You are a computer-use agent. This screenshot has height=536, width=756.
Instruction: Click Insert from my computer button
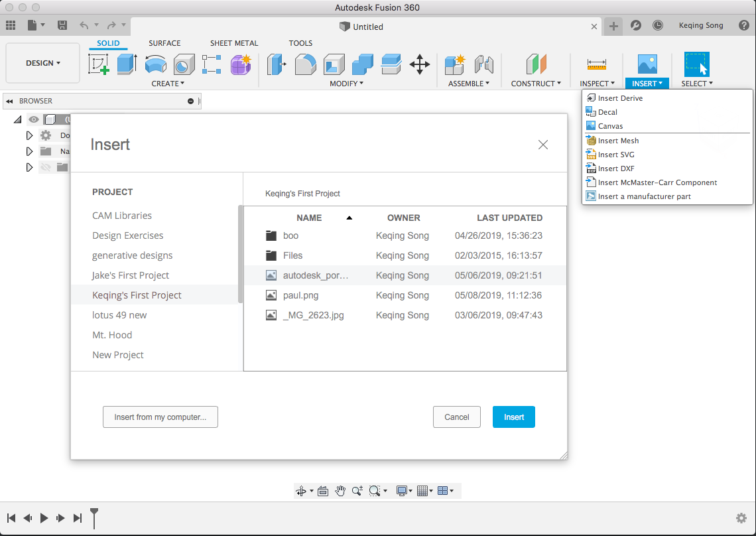(160, 417)
